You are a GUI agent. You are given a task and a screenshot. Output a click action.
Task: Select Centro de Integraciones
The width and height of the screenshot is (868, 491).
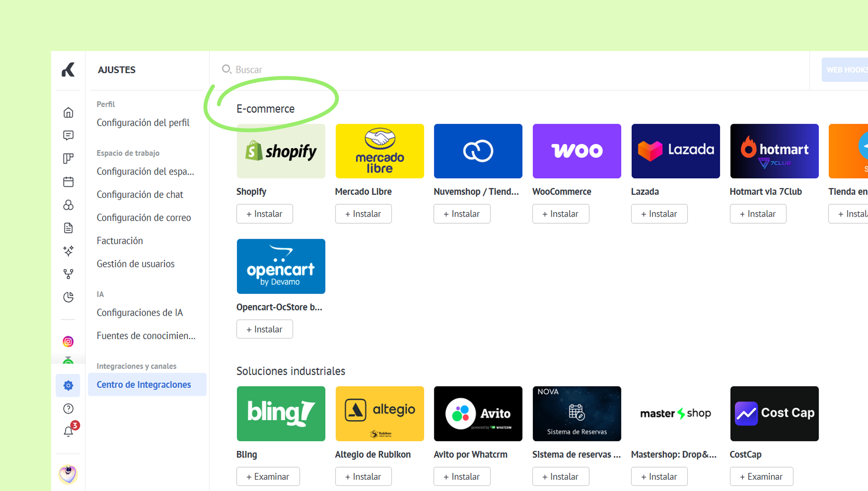click(147, 385)
